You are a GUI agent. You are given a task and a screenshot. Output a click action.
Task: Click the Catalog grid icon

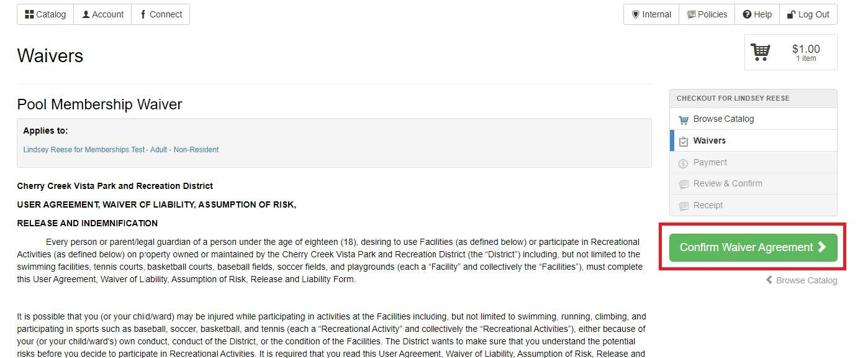click(x=29, y=14)
